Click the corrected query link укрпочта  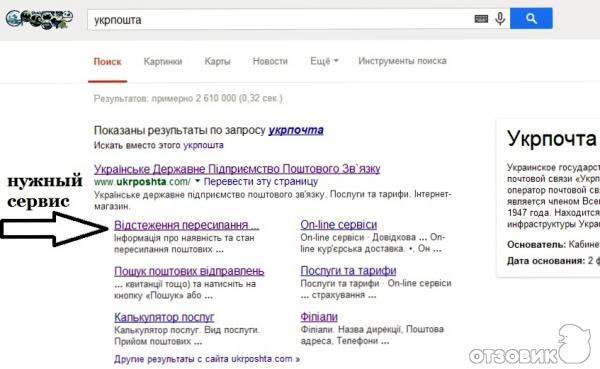296,130
